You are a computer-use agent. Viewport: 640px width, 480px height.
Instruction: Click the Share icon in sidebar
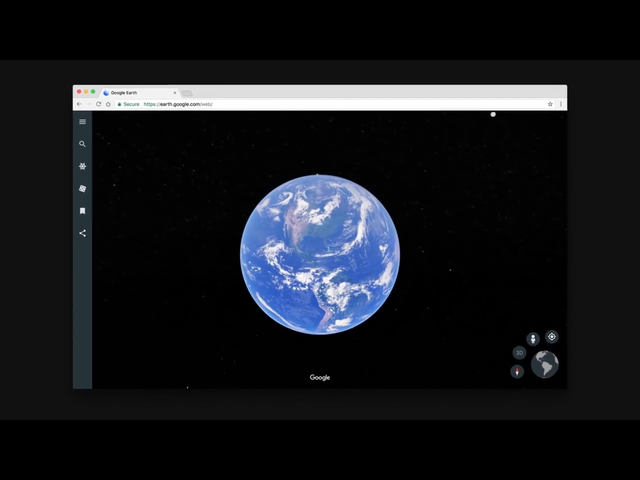[82, 233]
